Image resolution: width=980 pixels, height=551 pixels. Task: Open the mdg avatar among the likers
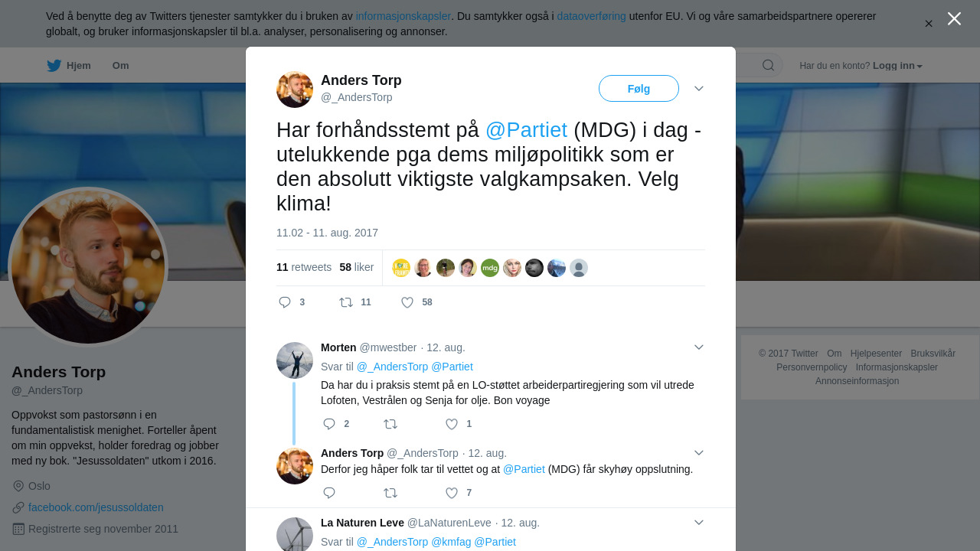[490, 268]
